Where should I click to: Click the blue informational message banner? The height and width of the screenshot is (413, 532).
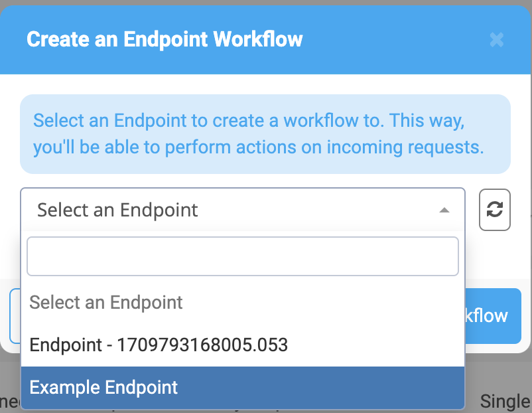(x=265, y=134)
